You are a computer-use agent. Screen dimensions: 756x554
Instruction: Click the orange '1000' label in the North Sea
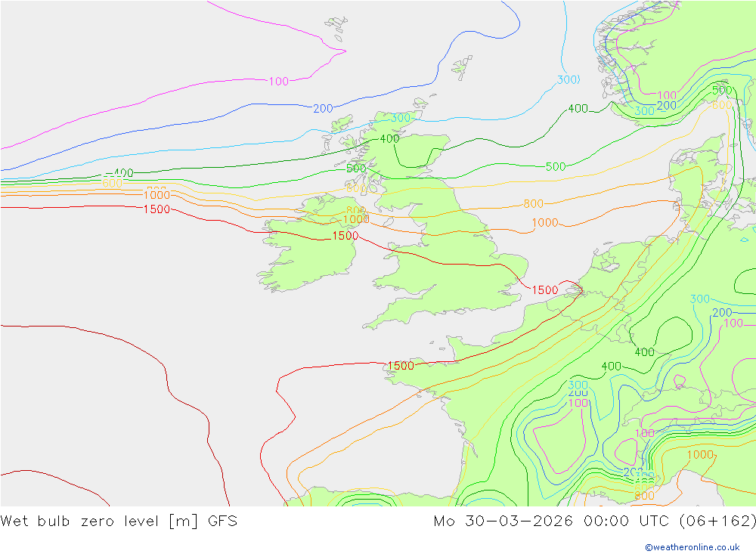click(x=545, y=223)
